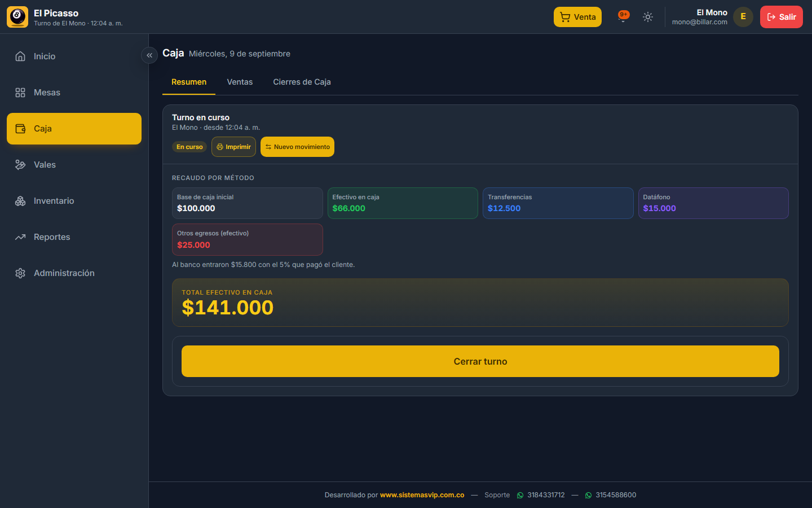Click support number 3184331712
Image resolution: width=812 pixels, height=508 pixels.
tap(546, 495)
